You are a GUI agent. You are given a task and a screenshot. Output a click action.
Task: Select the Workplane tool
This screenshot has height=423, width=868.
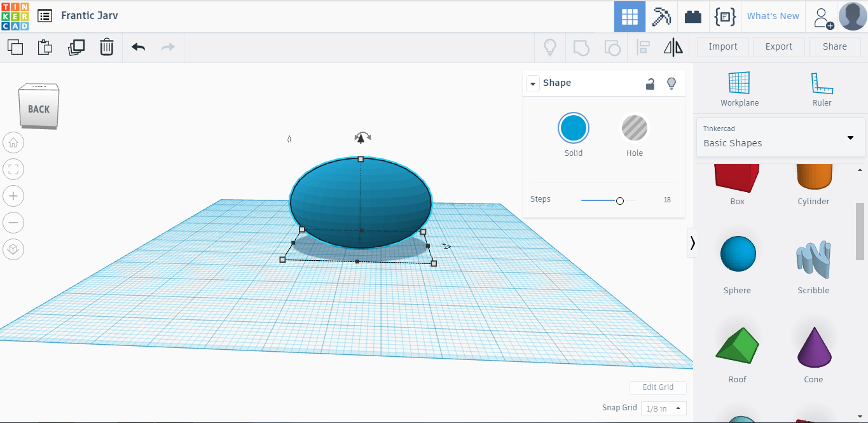coord(740,88)
